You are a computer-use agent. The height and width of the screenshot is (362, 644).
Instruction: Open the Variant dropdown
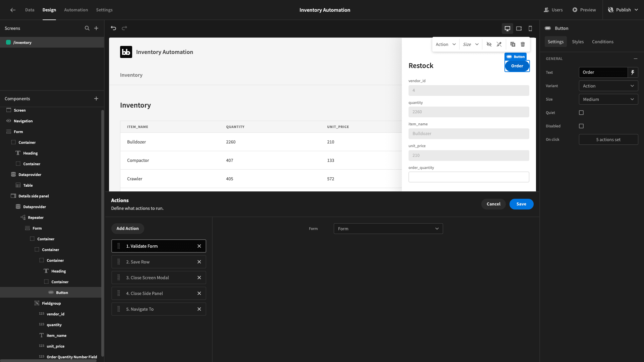tap(608, 86)
